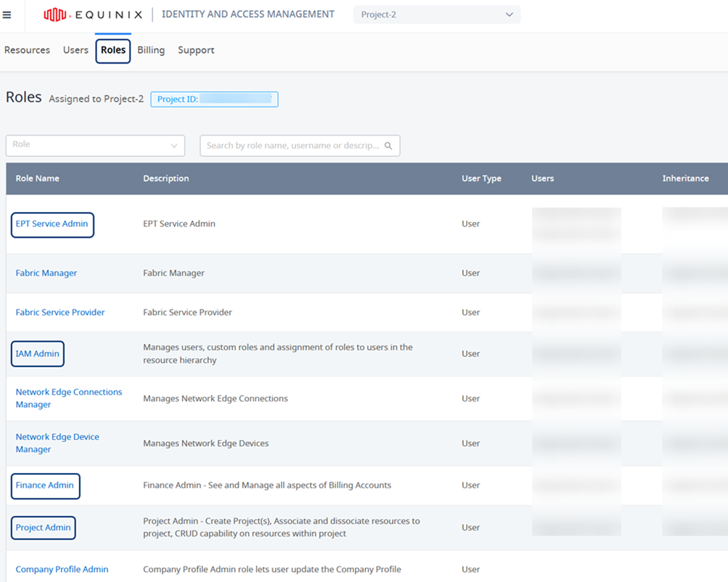Open the EPT Service Admin role

52,224
